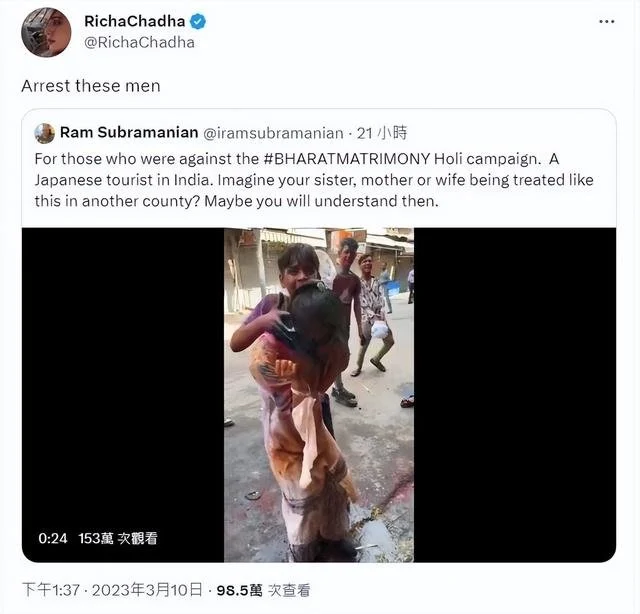Open Ram Subramanian's small avatar
Image resolution: width=640 pixels, height=614 pixels.
44,133
